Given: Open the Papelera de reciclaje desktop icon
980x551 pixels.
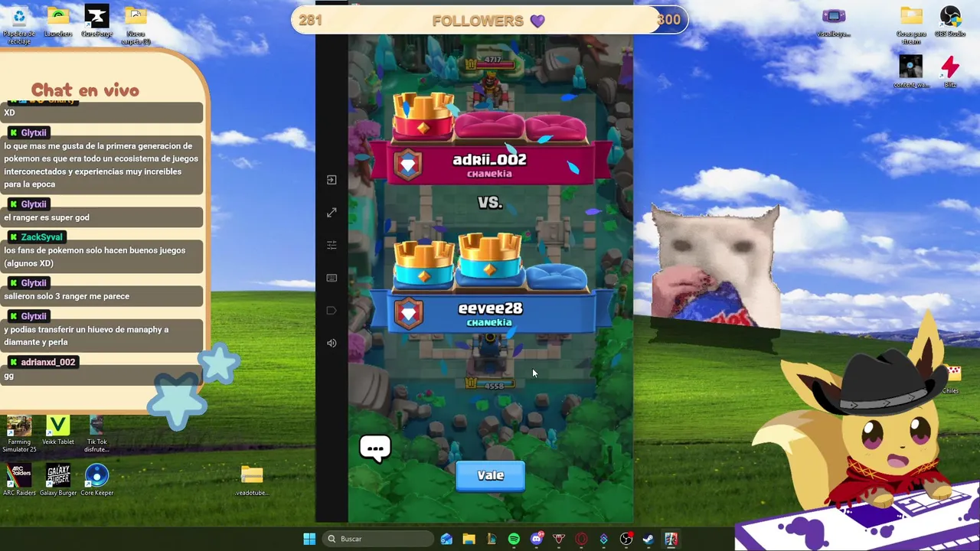Looking at the screenshot, I should click(19, 24).
